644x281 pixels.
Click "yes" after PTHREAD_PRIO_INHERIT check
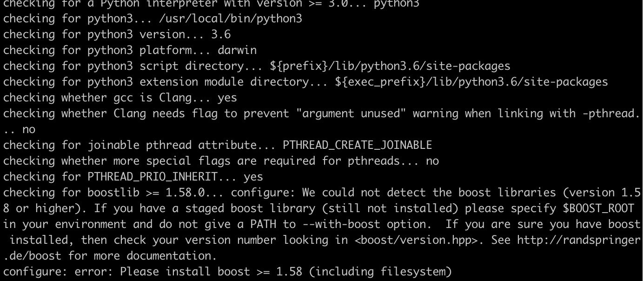pyautogui.click(x=253, y=177)
